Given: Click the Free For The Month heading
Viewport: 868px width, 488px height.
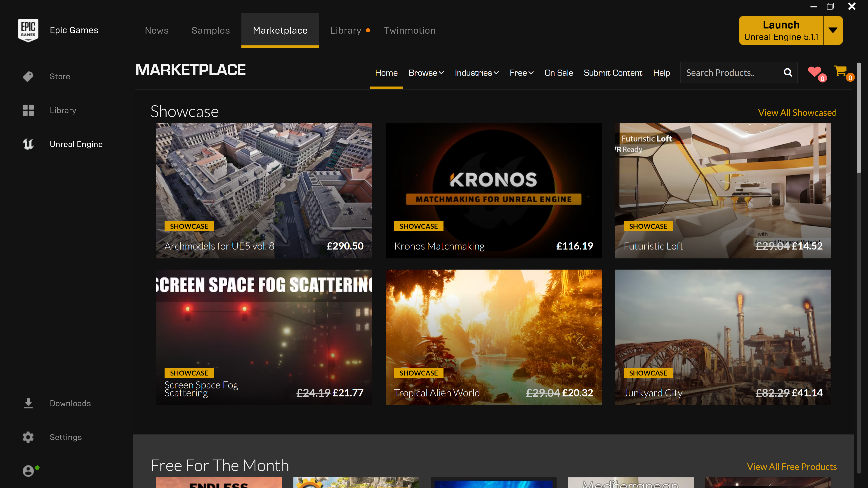Looking at the screenshot, I should pos(220,465).
